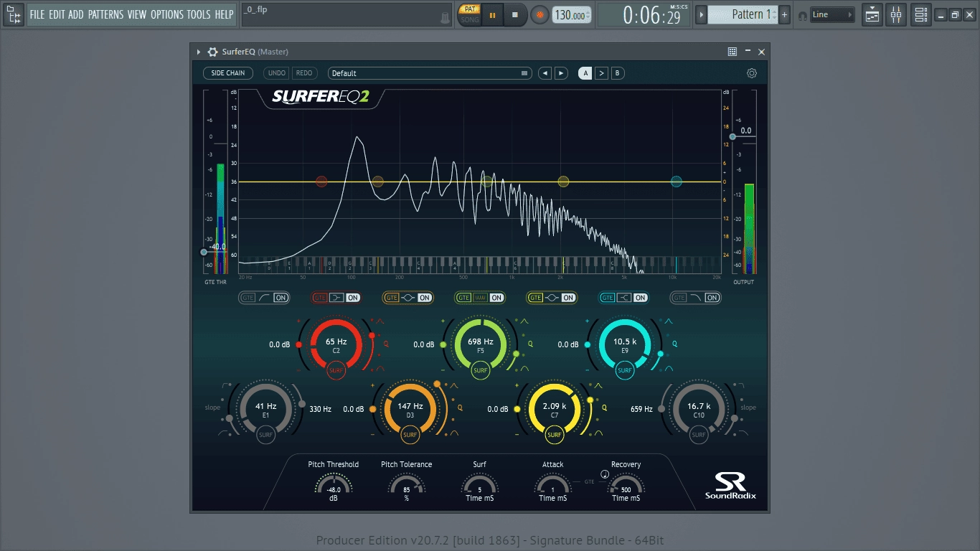Viewport: 980px width, 551px height.
Task: Open the mixer view icon
Action: tap(897, 14)
